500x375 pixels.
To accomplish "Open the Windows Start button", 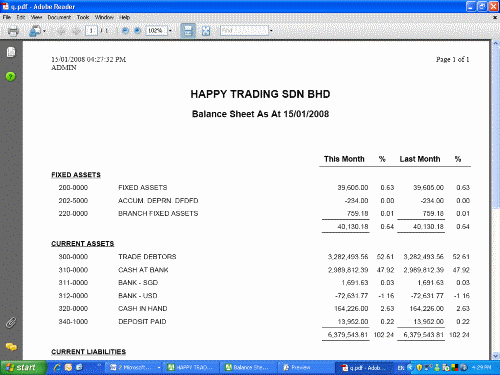I will click(x=23, y=367).
